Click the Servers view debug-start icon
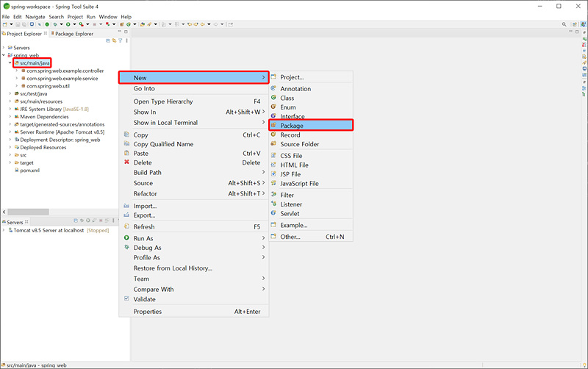This screenshot has width=588, height=369. [82, 221]
